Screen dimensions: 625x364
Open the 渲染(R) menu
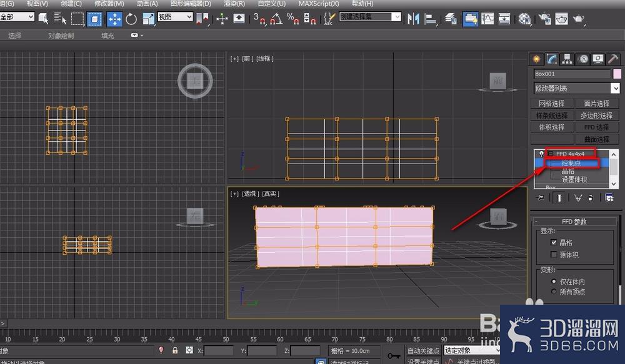pos(234,4)
